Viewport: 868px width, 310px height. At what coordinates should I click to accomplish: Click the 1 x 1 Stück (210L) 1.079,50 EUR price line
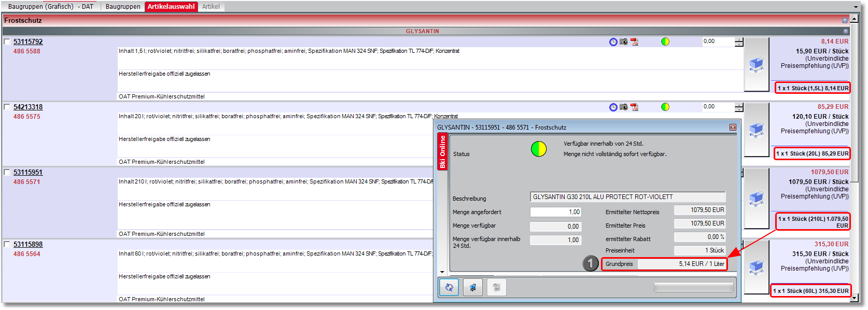(813, 222)
